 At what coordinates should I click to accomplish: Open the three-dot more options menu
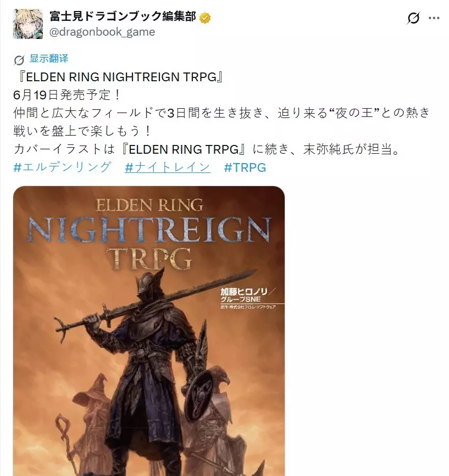pyautogui.click(x=434, y=18)
